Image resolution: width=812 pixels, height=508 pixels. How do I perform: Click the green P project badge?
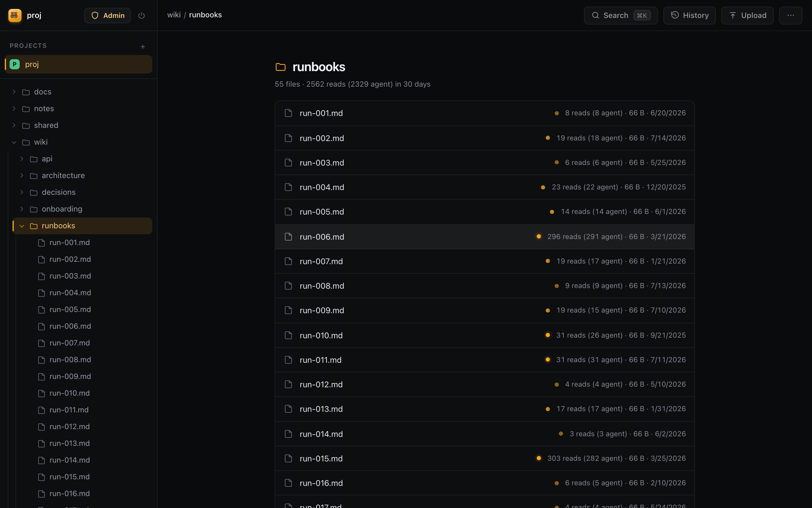(15, 64)
